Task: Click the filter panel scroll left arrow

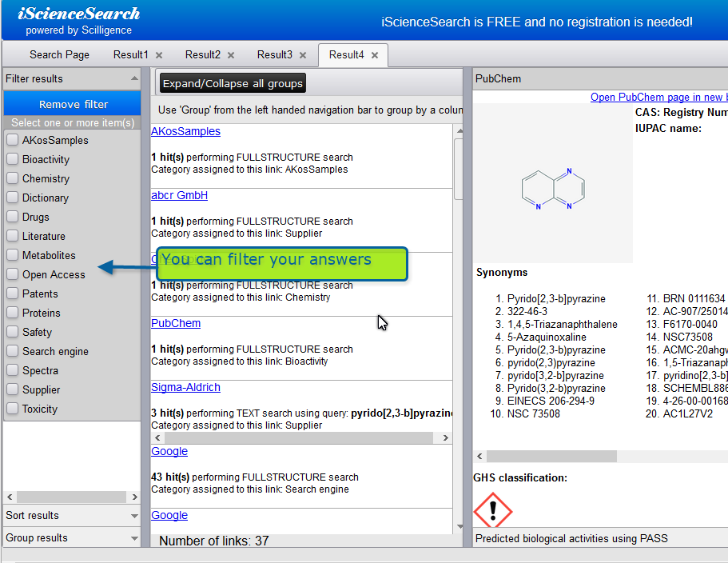Action: tap(10, 497)
